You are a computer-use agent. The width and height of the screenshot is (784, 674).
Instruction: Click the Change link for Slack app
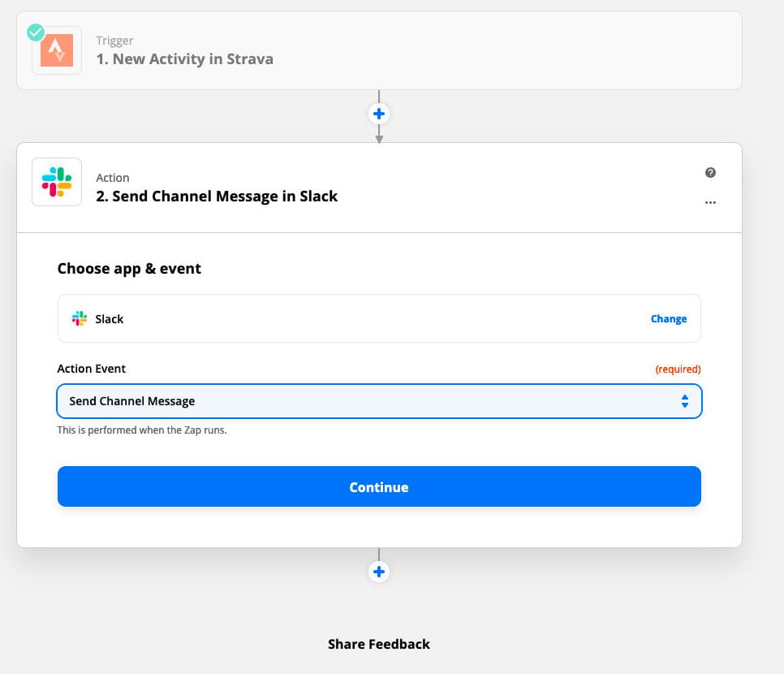pos(669,319)
